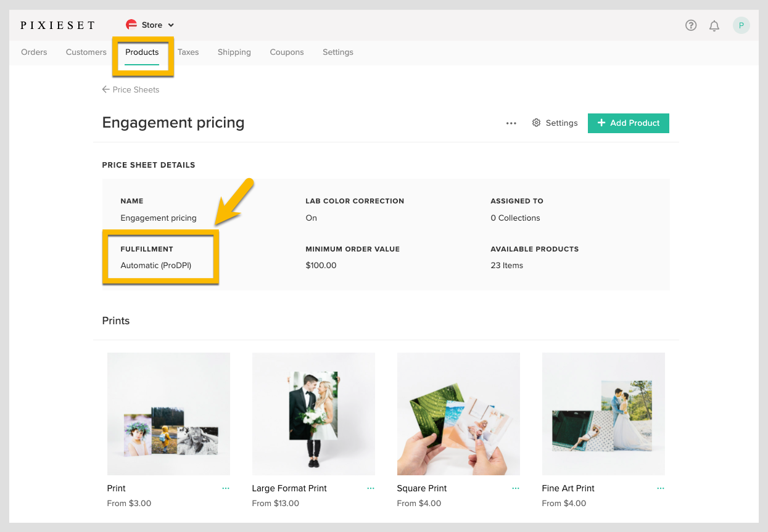Open the Square Print thumbnail
The image size is (768, 532).
(458, 414)
